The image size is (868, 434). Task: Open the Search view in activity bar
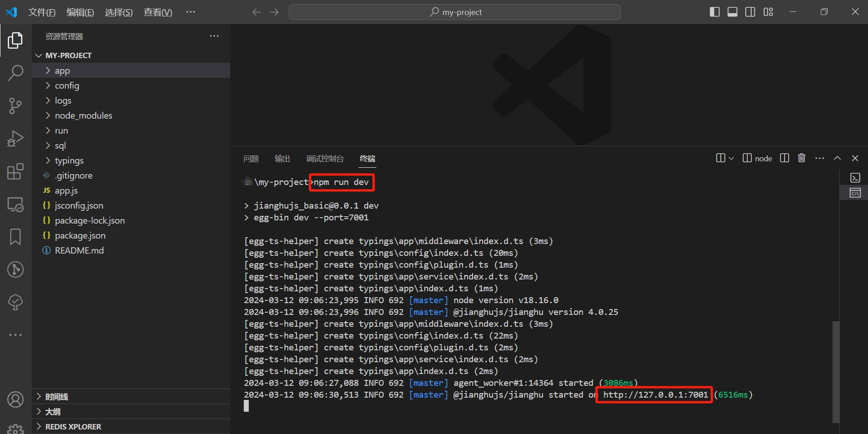[x=15, y=73]
